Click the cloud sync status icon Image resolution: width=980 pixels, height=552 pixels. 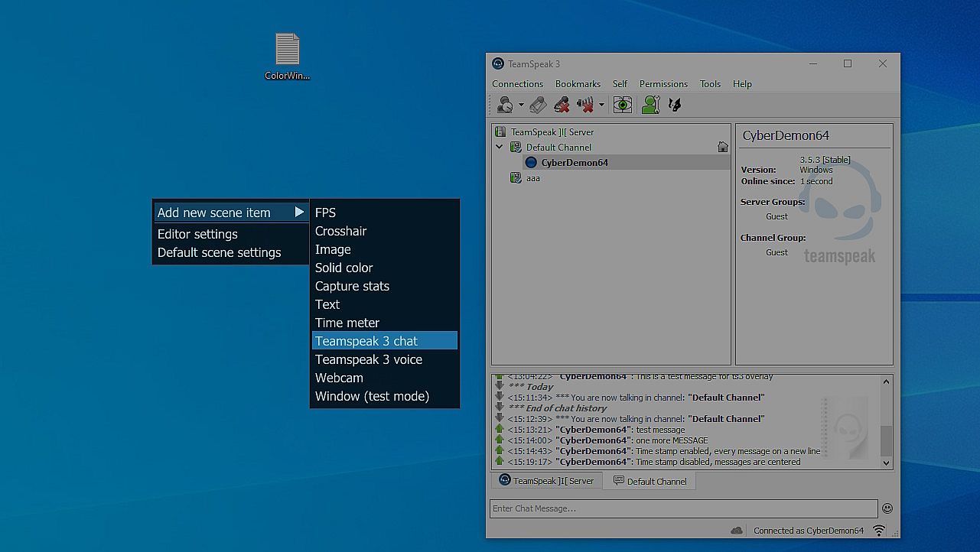click(x=737, y=530)
